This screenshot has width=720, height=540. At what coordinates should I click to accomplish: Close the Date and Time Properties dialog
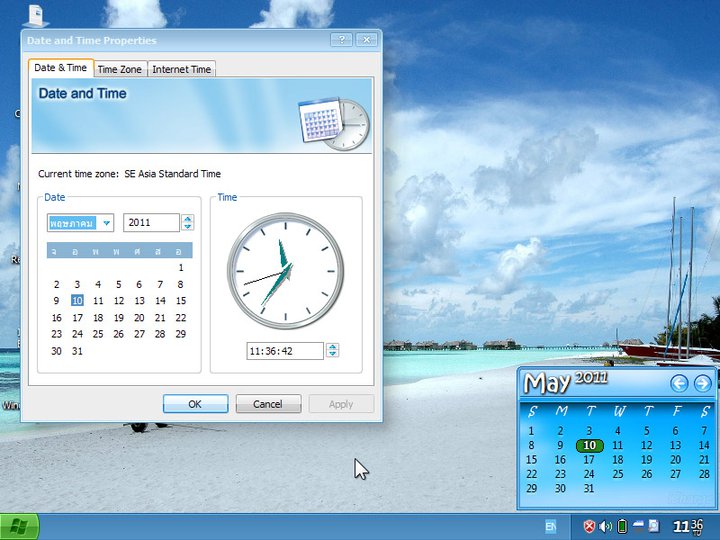[x=366, y=40]
